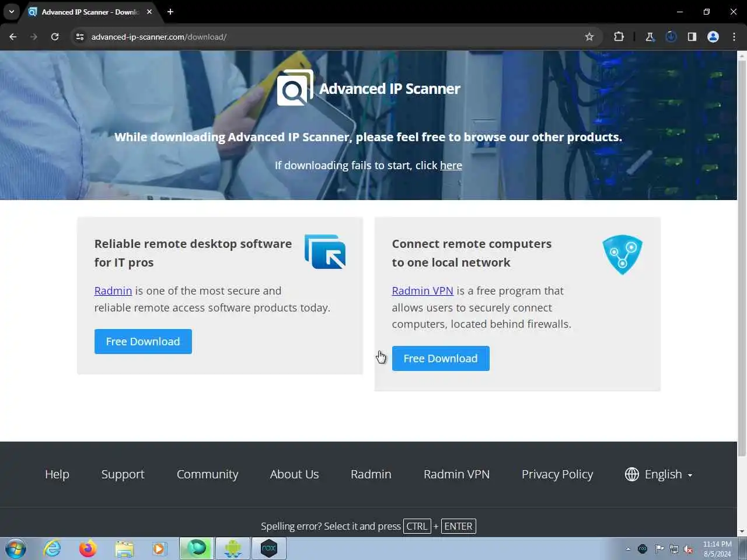Viewport: 747px width, 560px height.
Task: Click the Radmin VPN shield icon
Action: (x=622, y=254)
